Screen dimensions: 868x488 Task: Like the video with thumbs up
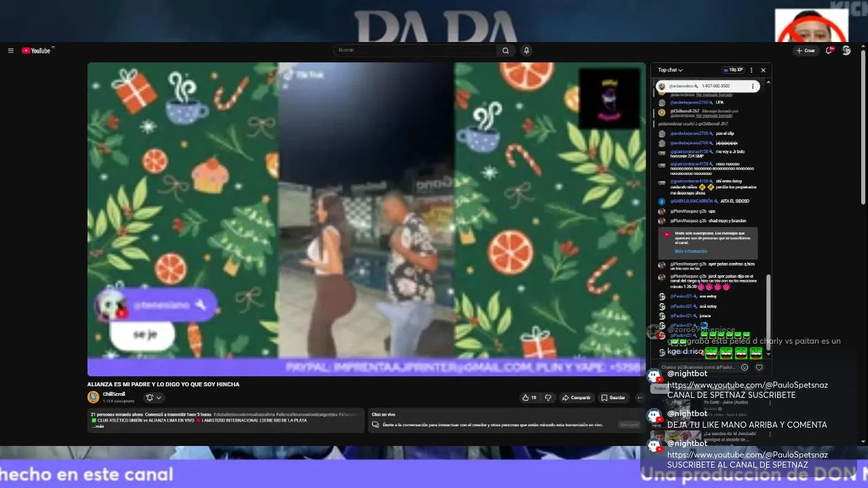pos(529,398)
